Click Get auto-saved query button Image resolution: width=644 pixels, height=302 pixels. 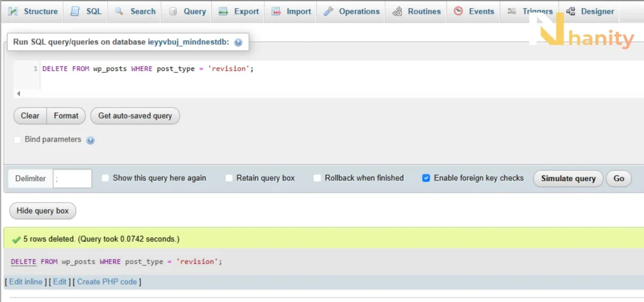(135, 116)
